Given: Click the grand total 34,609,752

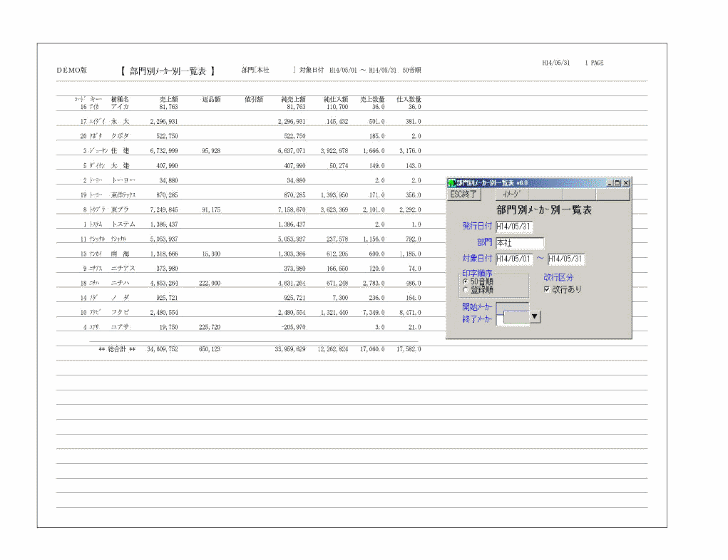Looking at the screenshot, I should pos(163,349).
